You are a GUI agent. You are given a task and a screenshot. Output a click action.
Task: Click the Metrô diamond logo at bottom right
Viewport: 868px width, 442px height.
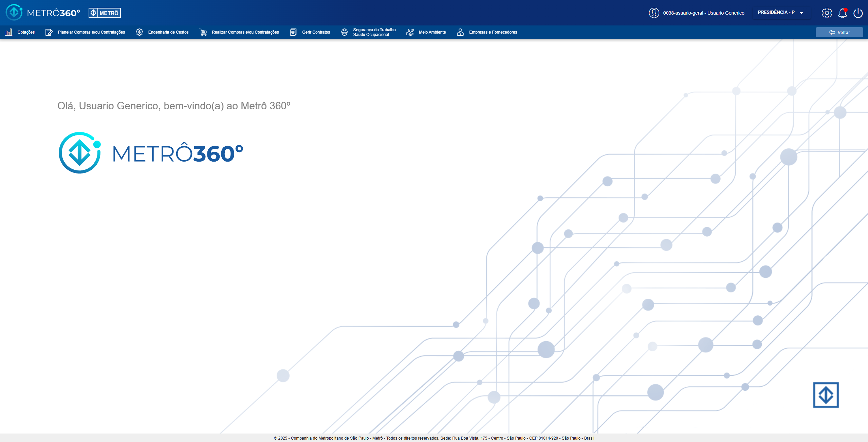(826, 395)
